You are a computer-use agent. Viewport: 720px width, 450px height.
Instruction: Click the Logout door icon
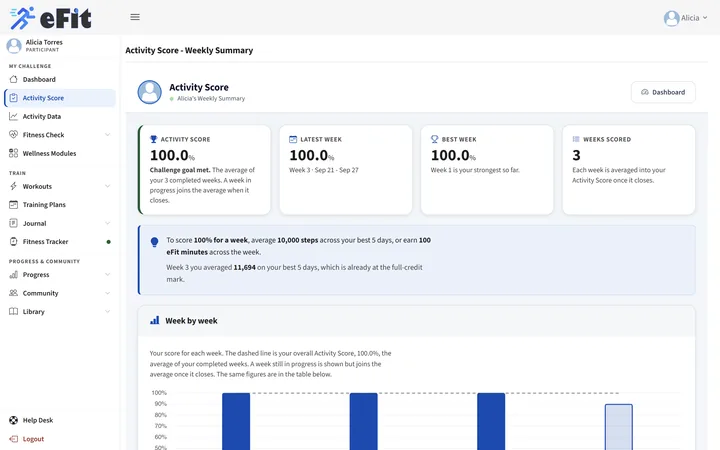tap(13, 439)
